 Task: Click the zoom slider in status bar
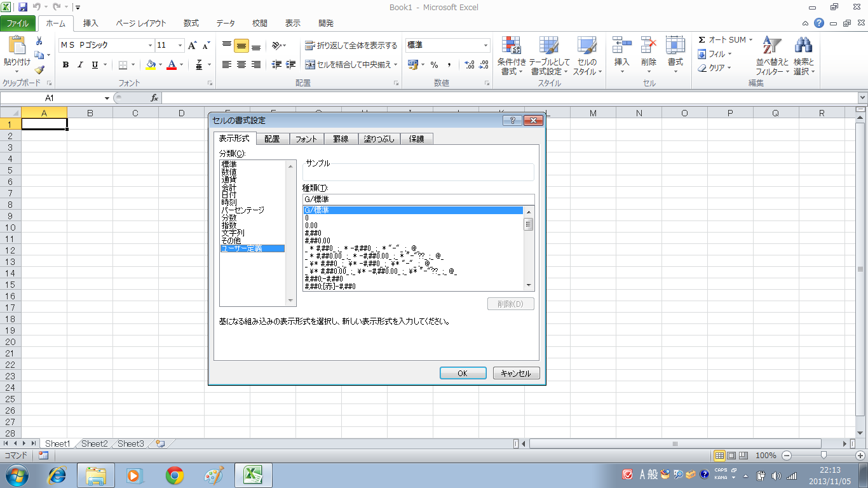click(824, 456)
